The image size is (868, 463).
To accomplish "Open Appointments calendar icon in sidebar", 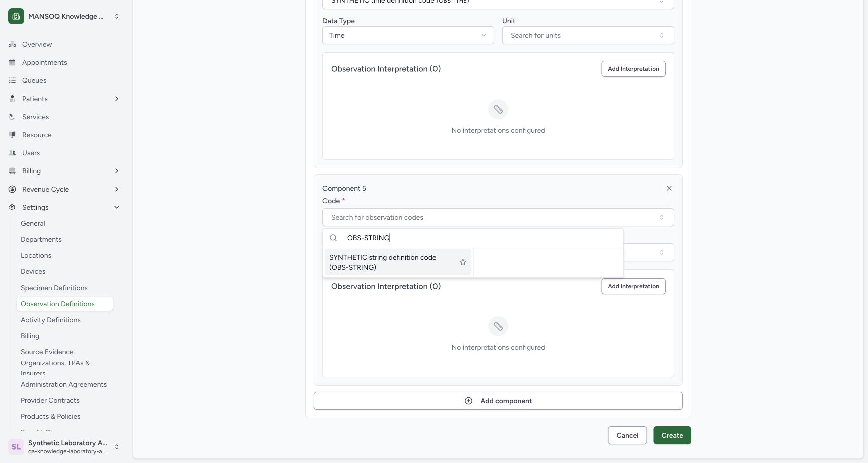I will 12,62.
